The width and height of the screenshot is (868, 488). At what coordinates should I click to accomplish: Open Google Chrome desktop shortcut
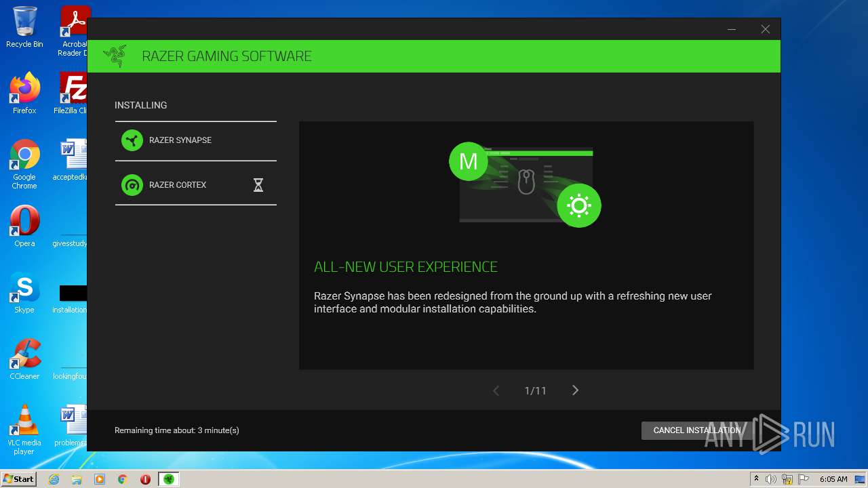[24, 164]
